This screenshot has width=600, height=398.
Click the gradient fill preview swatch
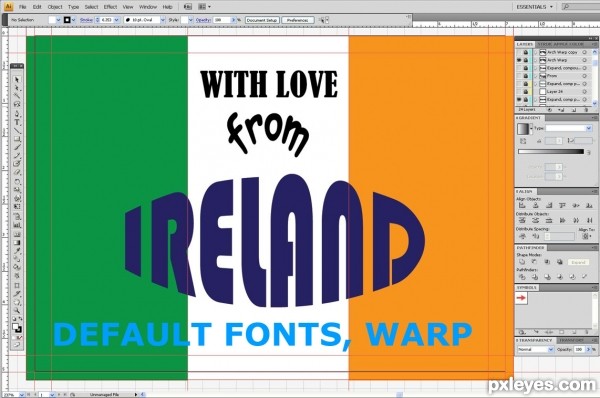(x=523, y=129)
